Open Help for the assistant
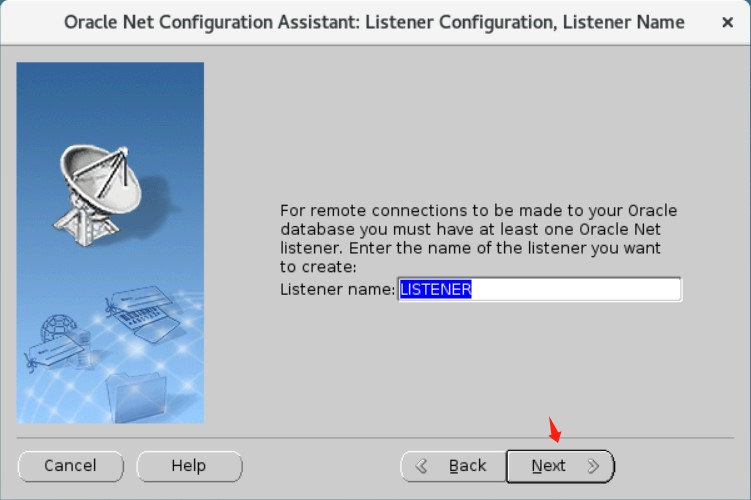Viewport: 751px width, 500px height. pos(189,466)
